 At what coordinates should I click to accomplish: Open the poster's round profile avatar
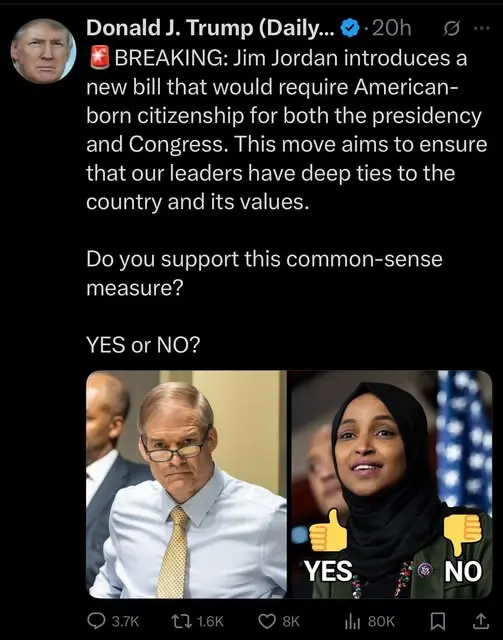tap(43, 51)
